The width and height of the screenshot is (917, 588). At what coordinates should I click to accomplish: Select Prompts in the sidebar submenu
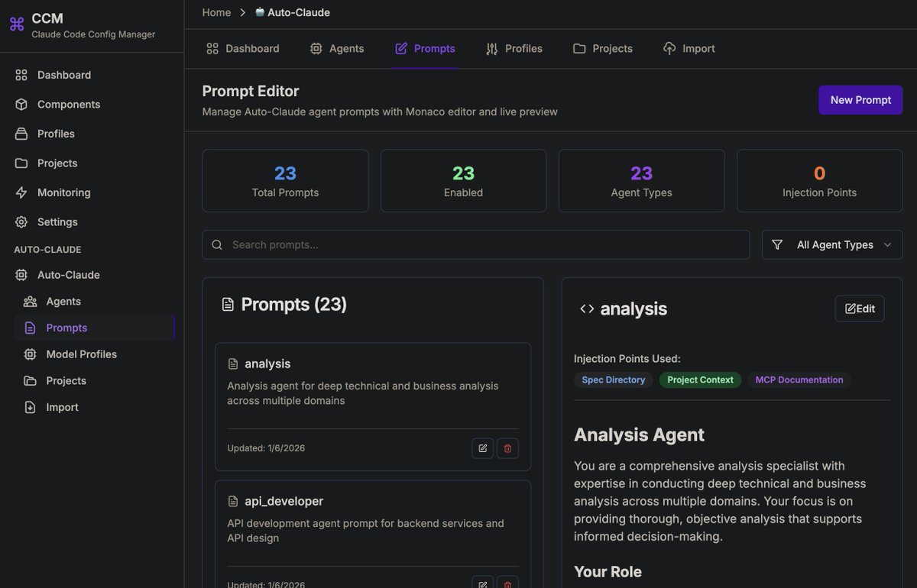95,328
